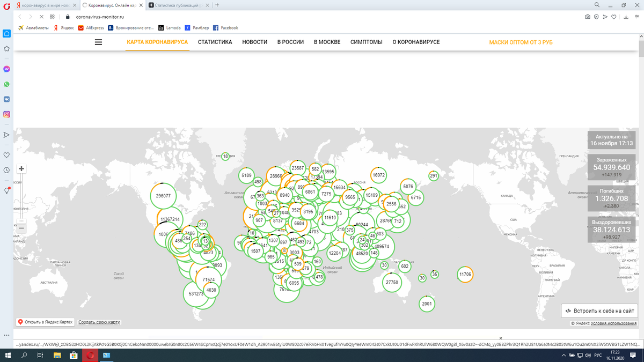The height and width of the screenshot is (362, 644).
Task: Click the page vertical scrollbar thumb
Action: [x=641, y=48]
